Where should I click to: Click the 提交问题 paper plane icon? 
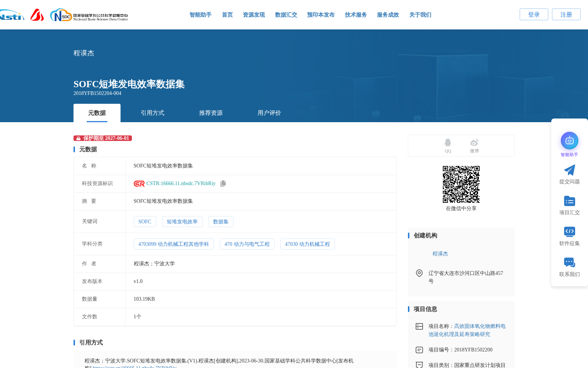pos(570,170)
